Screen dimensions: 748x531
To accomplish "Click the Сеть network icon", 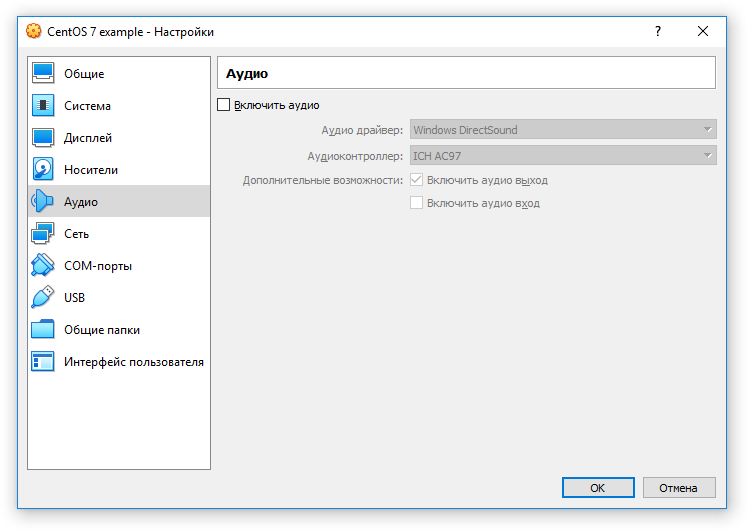I will click(43, 234).
